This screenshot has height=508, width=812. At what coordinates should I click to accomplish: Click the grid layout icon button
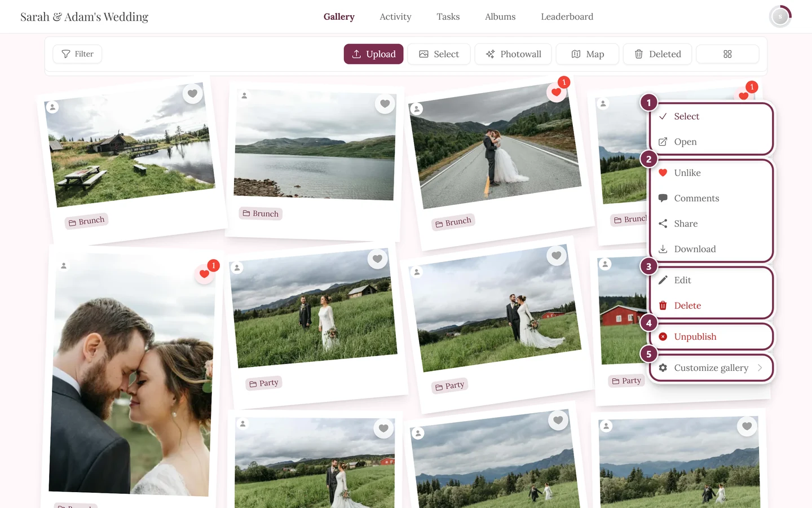point(727,54)
